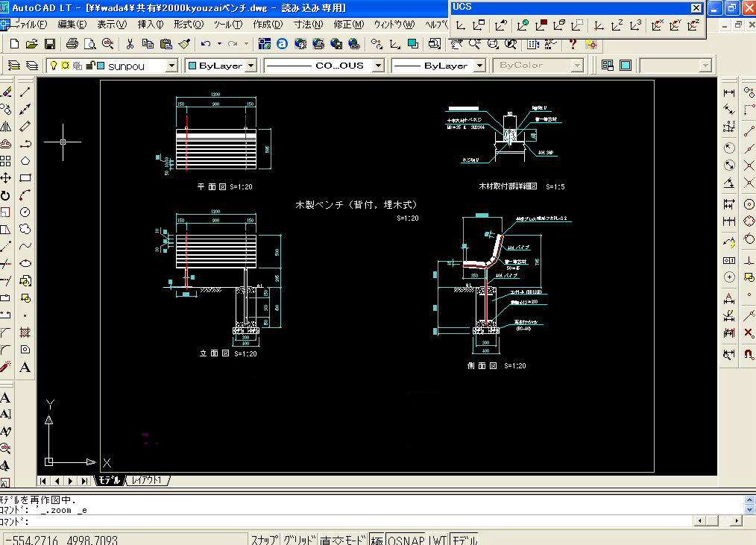Select the モデル tab below the drawing
756x545 pixels.
coord(110,480)
